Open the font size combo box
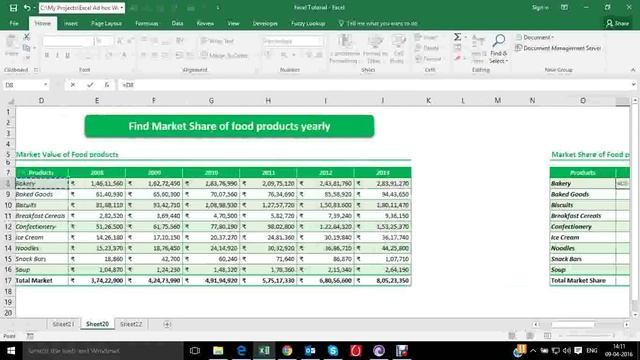The width and height of the screenshot is (640, 360). pos(104,41)
